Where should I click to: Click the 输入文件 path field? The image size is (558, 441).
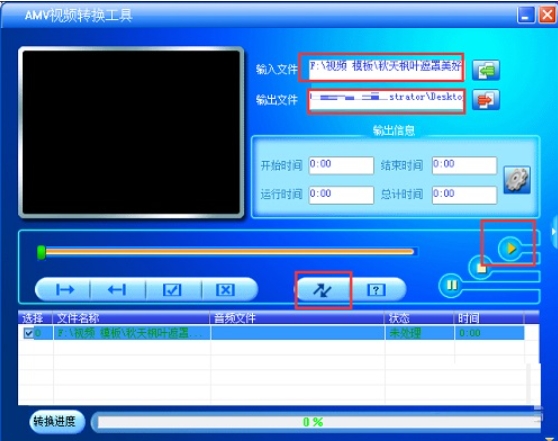pos(385,67)
